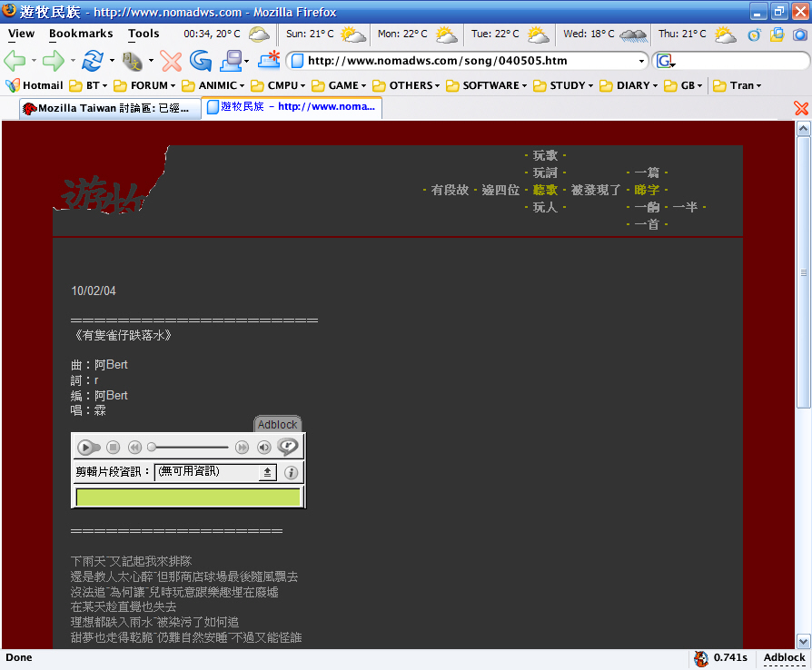Expand the CMPU bookmarks folder
The width and height of the screenshot is (812, 670).
278,85
